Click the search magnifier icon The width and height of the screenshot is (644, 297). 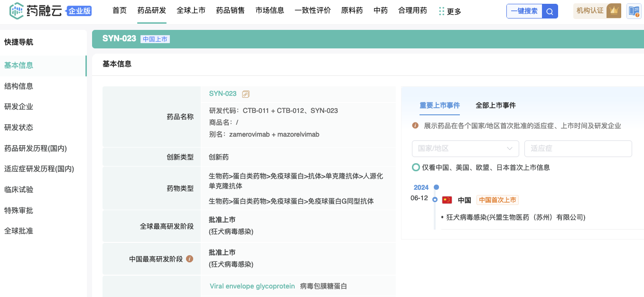click(550, 11)
